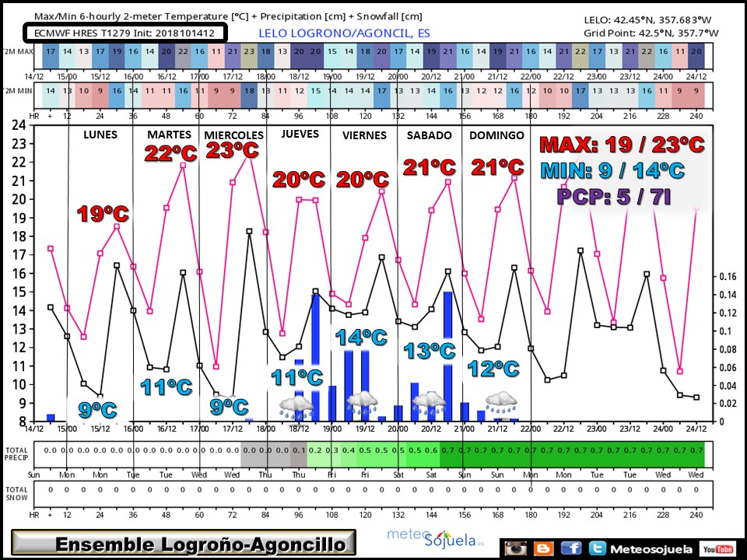Open the Facebook icon link
The width and height of the screenshot is (747, 560).
coord(571,548)
